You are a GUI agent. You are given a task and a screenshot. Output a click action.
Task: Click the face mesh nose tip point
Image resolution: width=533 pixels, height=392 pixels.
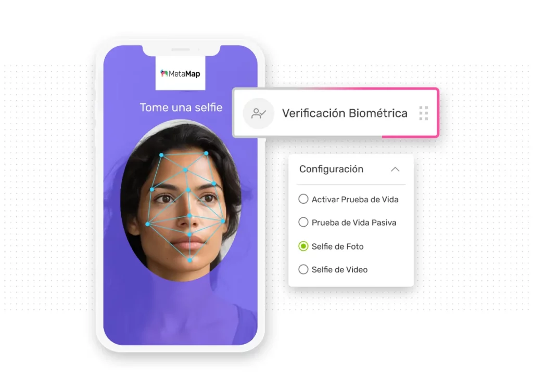coord(189,216)
